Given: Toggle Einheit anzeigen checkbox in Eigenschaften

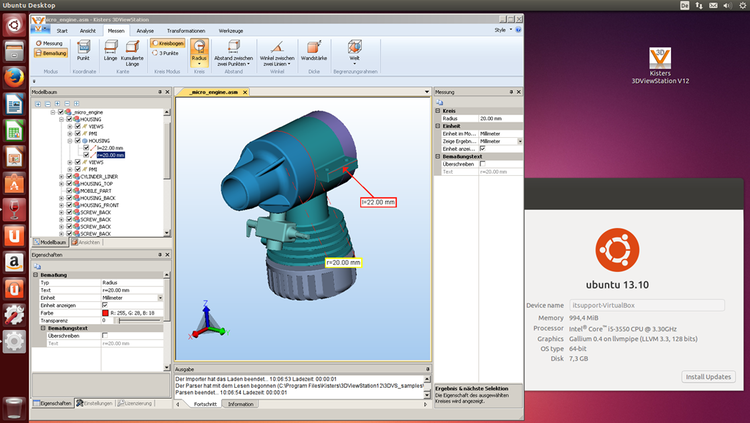Looking at the screenshot, I should [103, 305].
